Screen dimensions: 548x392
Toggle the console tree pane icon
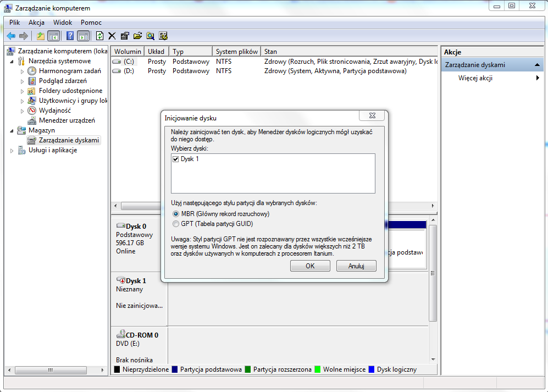point(53,36)
